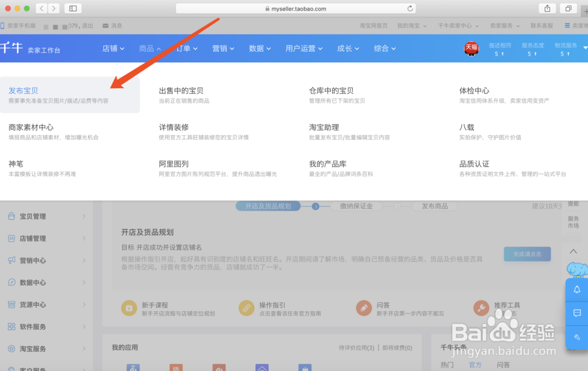This screenshot has width=588, height=371.
Task: Toggle the Safari sidebar button
Action: [73, 8]
